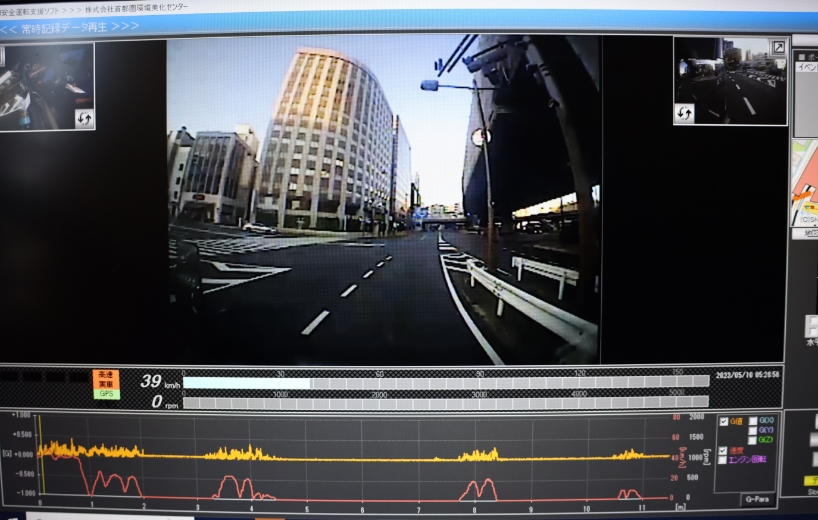The width and height of the screenshot is (818, 520).
Task: Enable the エンジン回転 checkbox
Action: tap(723, 460)
